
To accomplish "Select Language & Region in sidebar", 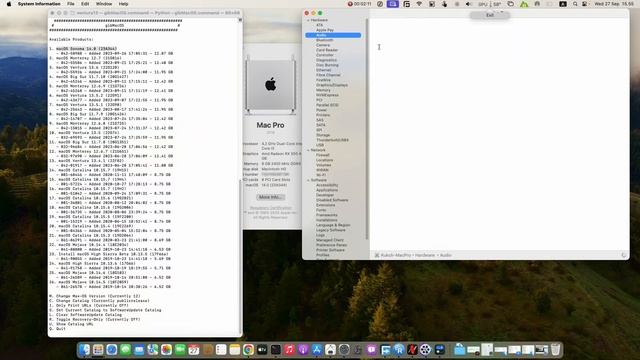I will 333,225.
